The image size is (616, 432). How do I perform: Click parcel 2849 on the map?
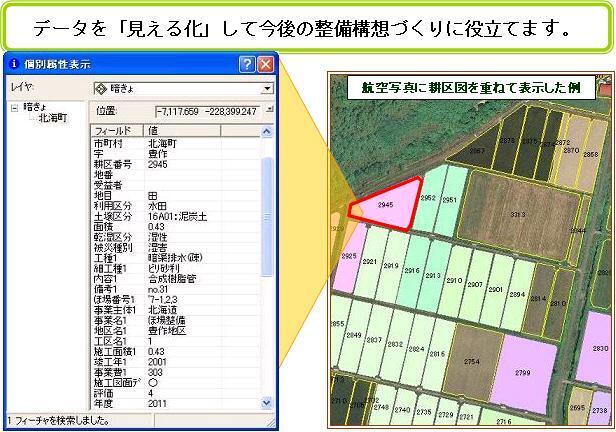tap(354, 335)
